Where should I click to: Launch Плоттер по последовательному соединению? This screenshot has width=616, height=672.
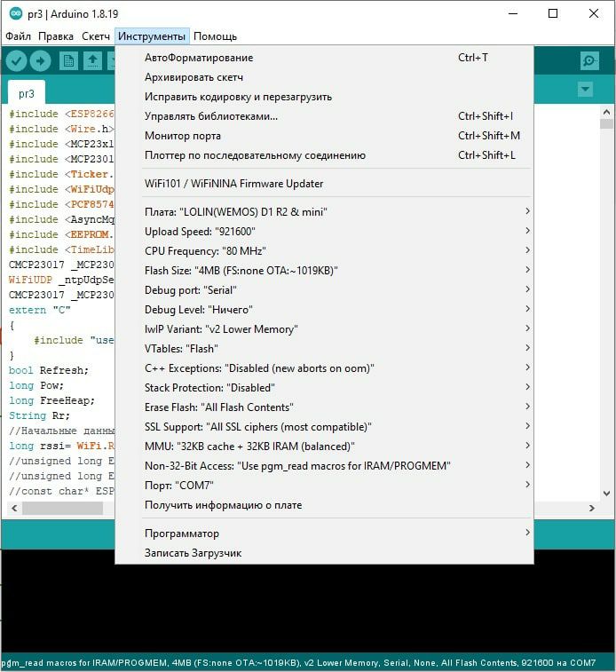(324, 155)
